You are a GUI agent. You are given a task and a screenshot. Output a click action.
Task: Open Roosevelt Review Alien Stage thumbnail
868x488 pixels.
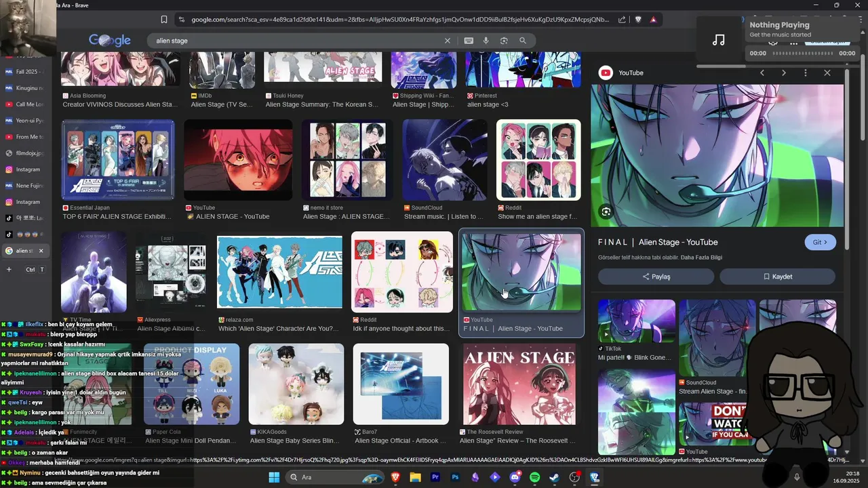click(519, 384)
